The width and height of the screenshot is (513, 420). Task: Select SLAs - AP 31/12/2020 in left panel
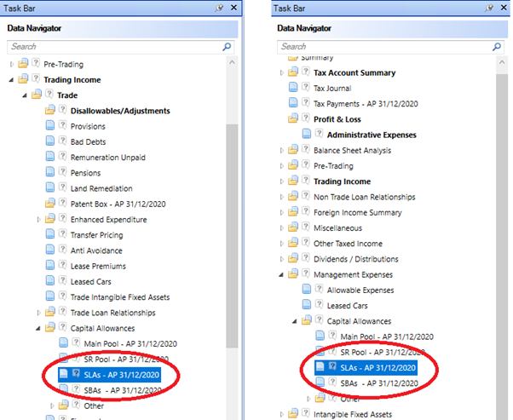click(109, 375)
